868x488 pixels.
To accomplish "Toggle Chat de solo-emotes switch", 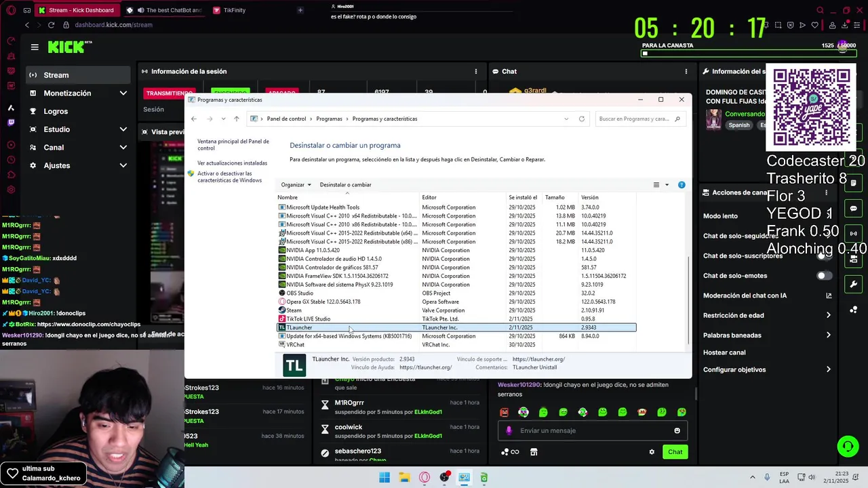I will [x=825, y=276].
